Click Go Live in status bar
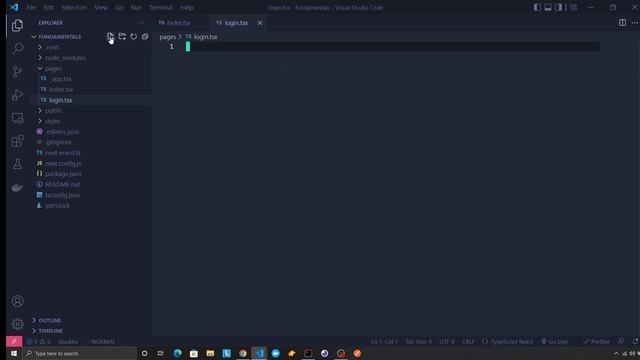The image size is (640, 360). point(555,341)
